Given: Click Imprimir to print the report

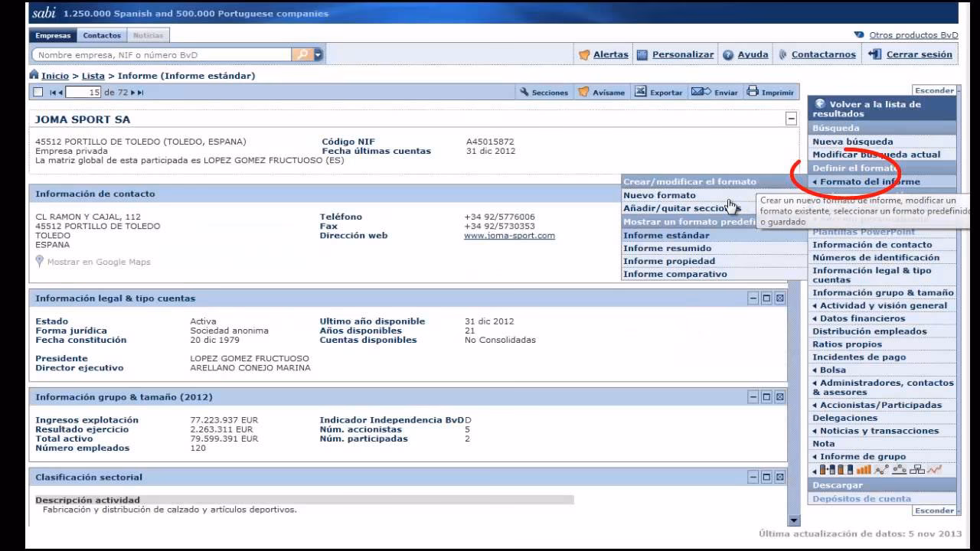Looking at the screenshot, I should 770,93.
